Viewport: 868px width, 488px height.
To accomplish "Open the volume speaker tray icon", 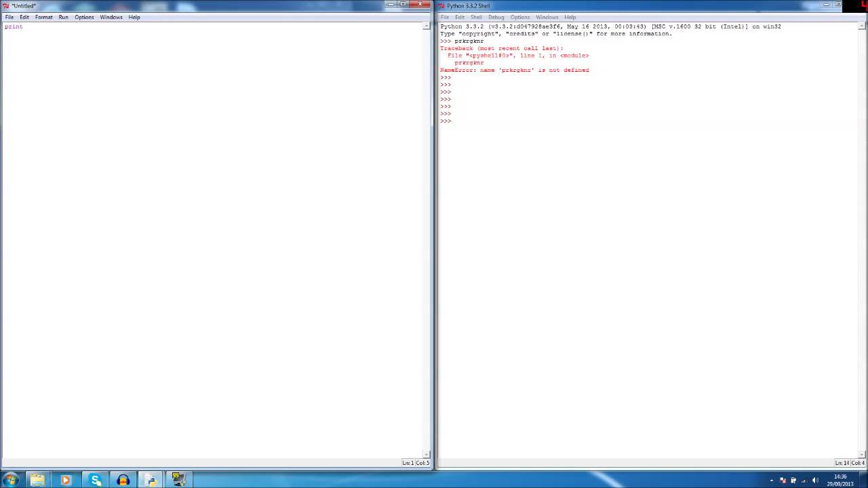I will 815,481.
